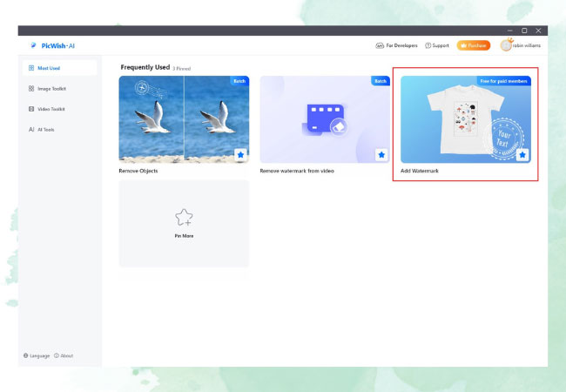Click the For Developers link
Screen dimensions: 566x392
pos(396,45)
